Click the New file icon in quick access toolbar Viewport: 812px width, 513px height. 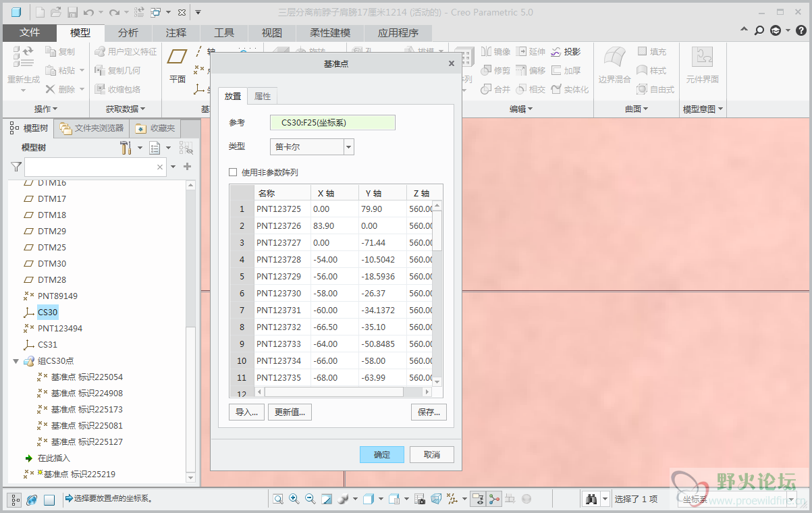(x=40, y=12)
